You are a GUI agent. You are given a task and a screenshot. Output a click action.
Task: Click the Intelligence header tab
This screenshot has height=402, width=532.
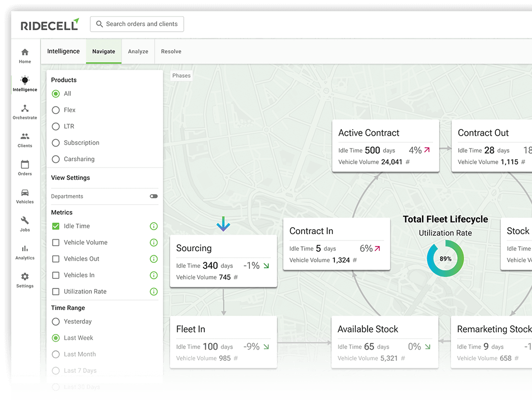click(x=63, y=51)
